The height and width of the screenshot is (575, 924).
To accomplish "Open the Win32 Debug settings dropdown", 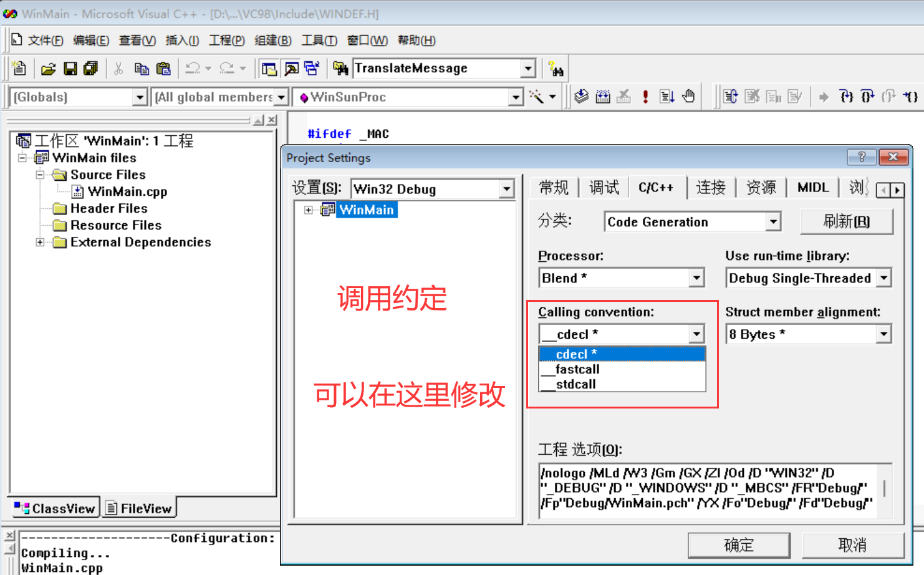I will coord(507,189).
